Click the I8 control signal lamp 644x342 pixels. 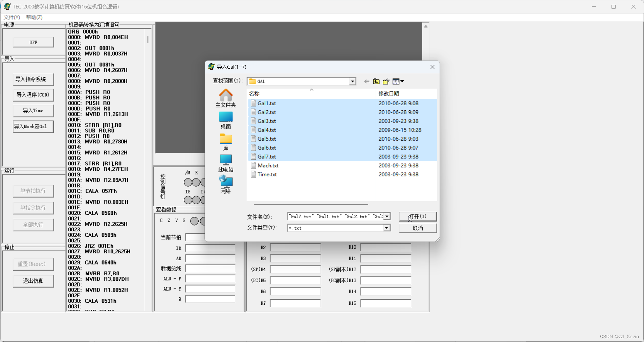[187, 200]
